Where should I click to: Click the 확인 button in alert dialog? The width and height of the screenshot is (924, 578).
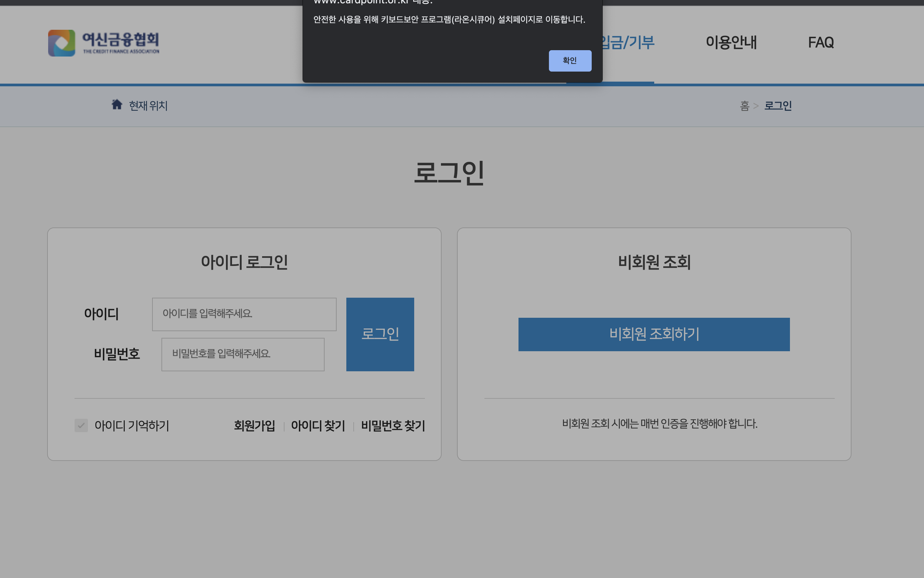coord(570,61)
